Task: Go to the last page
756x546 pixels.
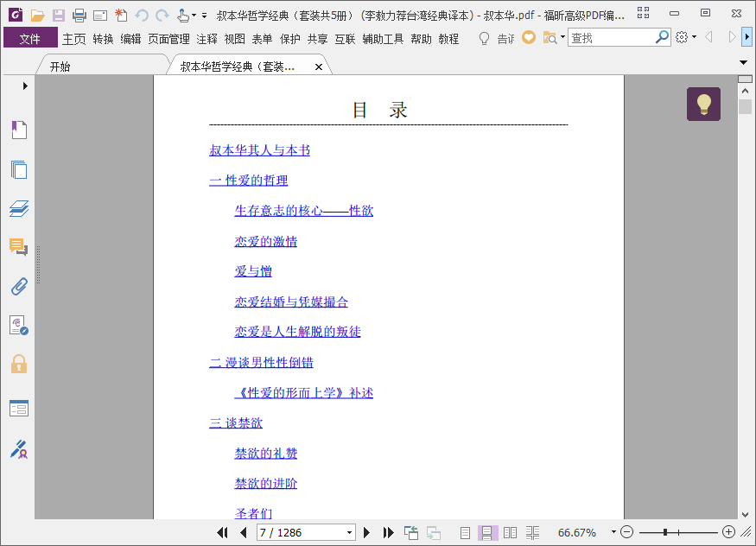Action: coord(388,532)
